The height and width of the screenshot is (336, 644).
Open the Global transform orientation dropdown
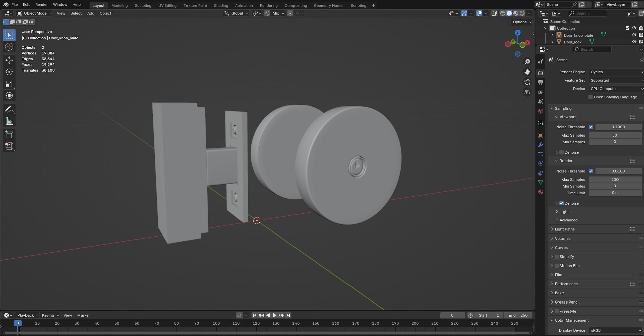236,13
